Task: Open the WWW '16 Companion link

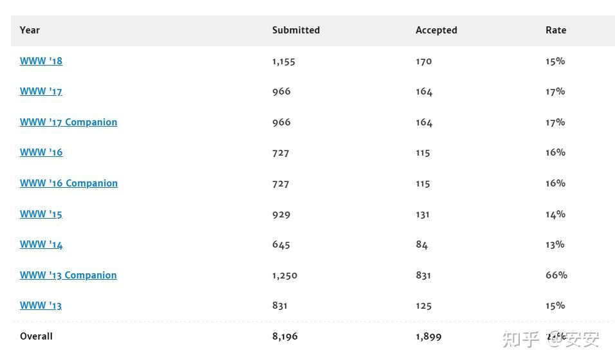Action: click(x=69, y=183)
